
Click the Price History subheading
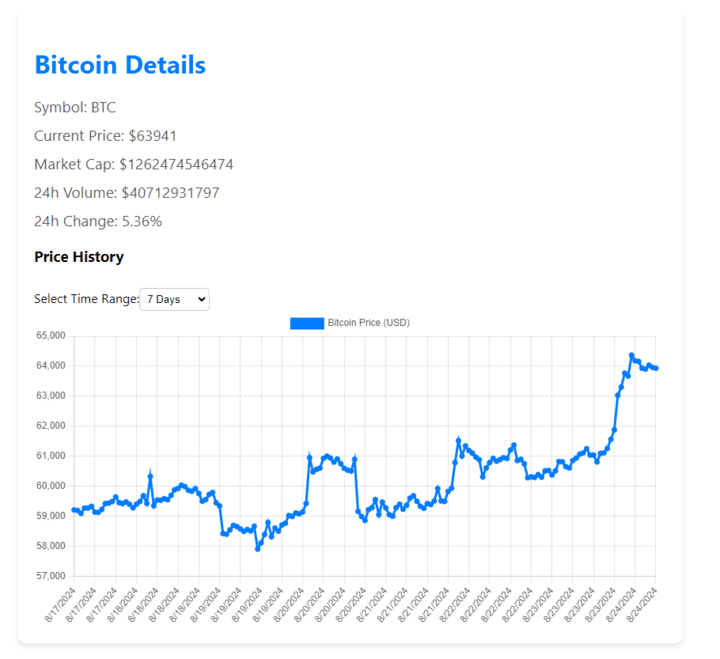click(x=79, y=257)
